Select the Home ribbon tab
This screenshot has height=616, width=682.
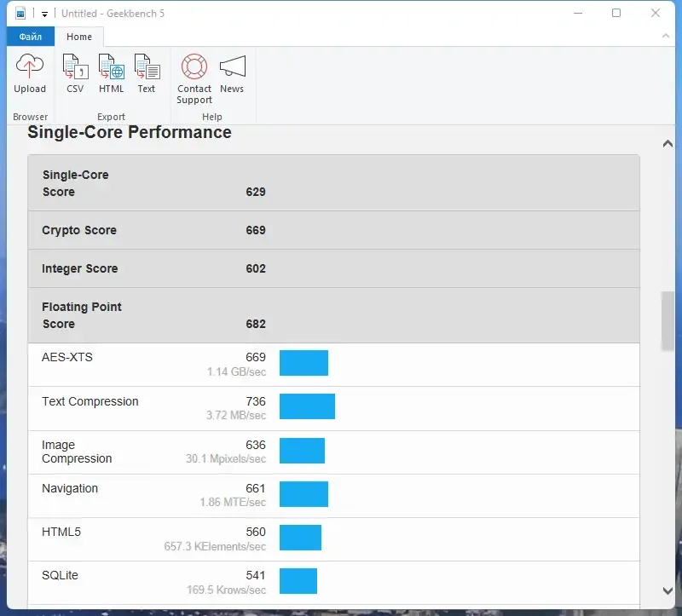79,37
